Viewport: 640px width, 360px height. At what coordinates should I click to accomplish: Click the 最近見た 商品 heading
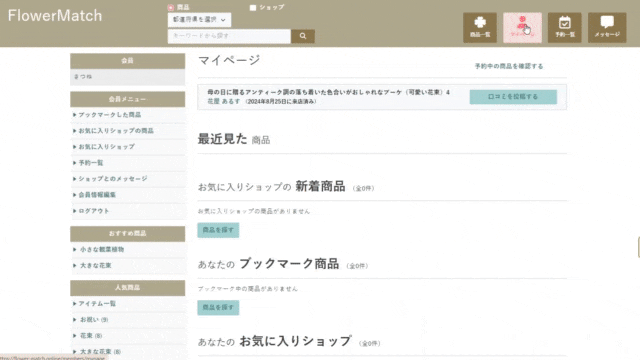pyautogui.click(x=234, y=139)
